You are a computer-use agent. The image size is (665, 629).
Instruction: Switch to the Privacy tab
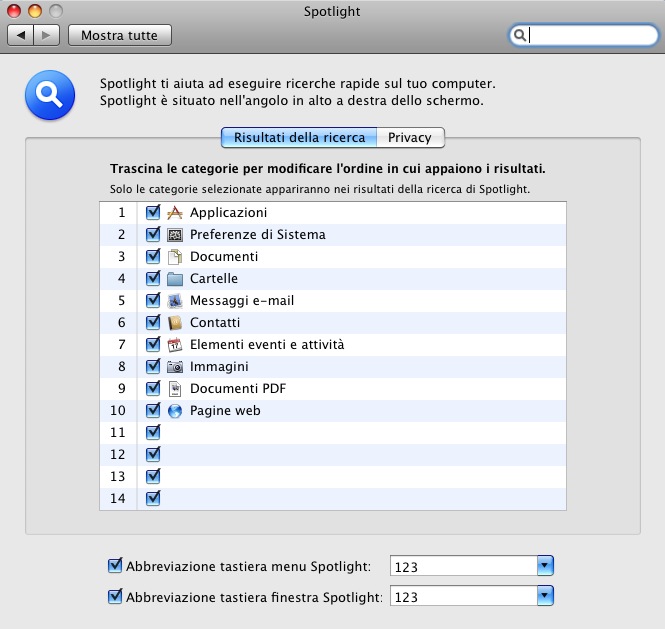(x=410, y=137)
